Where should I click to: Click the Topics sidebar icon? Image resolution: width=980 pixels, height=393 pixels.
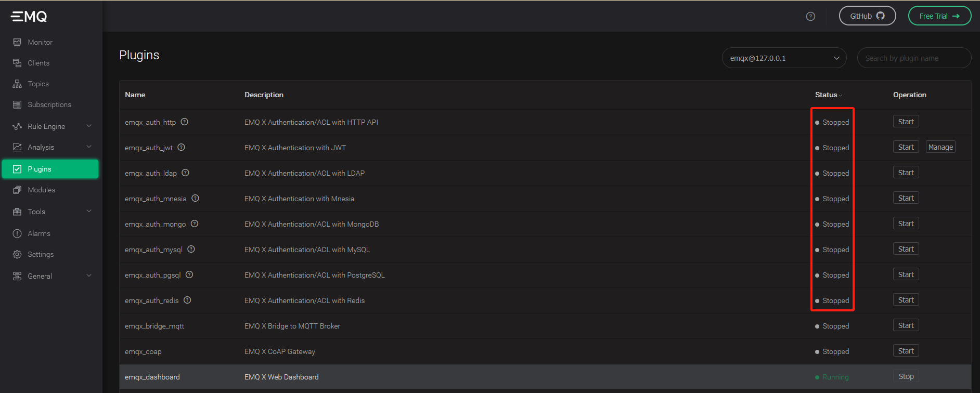pos(17,84)
